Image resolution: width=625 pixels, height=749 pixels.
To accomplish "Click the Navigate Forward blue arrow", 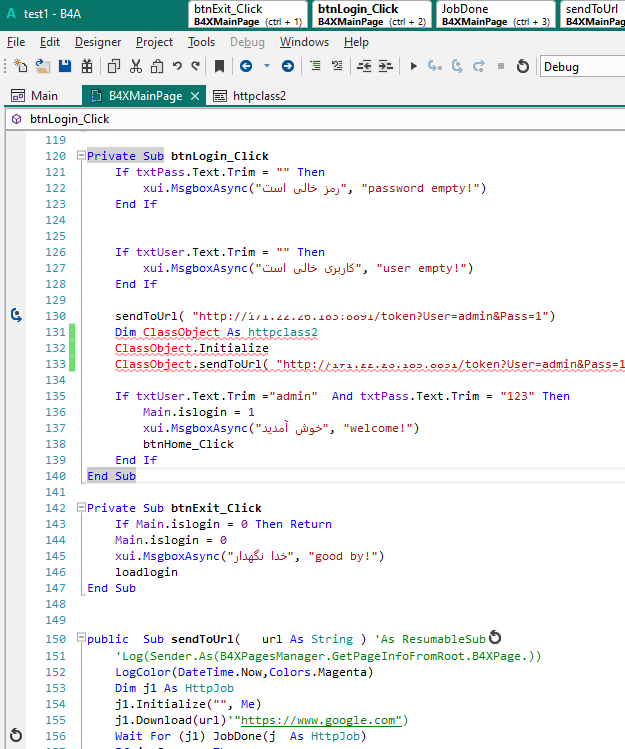I will pyautogui.click(x=288, y=66).
